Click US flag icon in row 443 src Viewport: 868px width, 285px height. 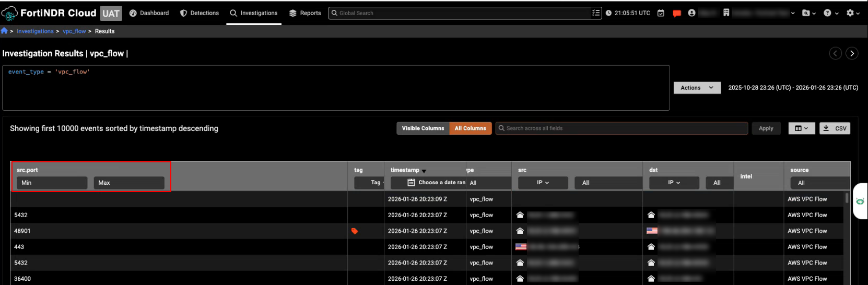click(x=521, y=247)
